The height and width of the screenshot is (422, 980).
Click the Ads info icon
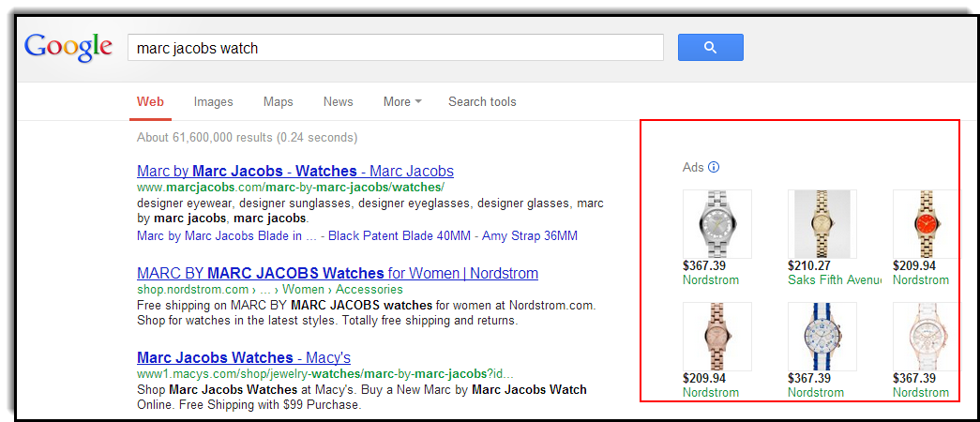[714, 168]
